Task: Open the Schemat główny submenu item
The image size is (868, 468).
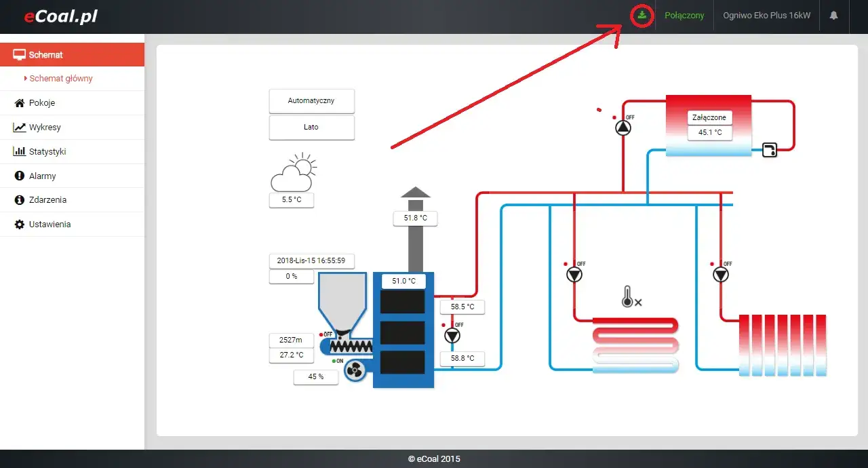Action: coord(61,79)
